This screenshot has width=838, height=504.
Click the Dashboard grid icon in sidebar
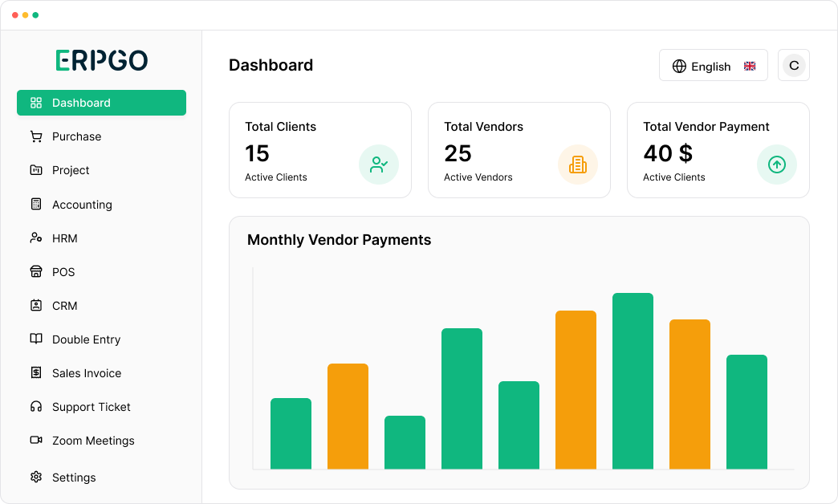[x=36, y=103]
